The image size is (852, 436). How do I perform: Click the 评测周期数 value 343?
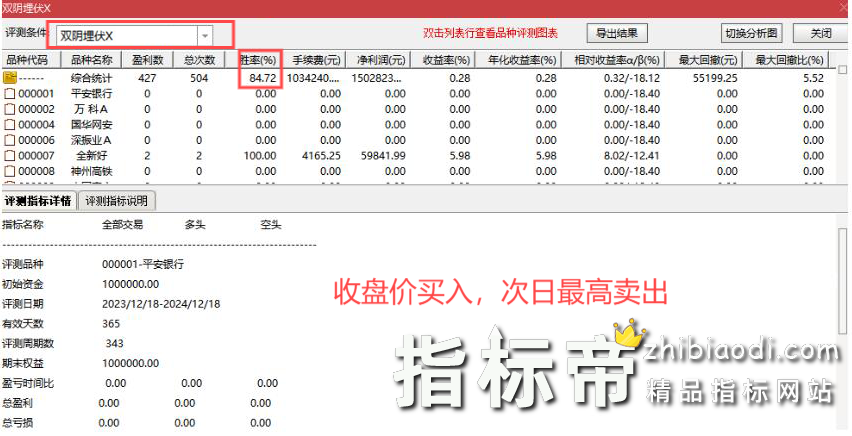click(x=115, y=344)
